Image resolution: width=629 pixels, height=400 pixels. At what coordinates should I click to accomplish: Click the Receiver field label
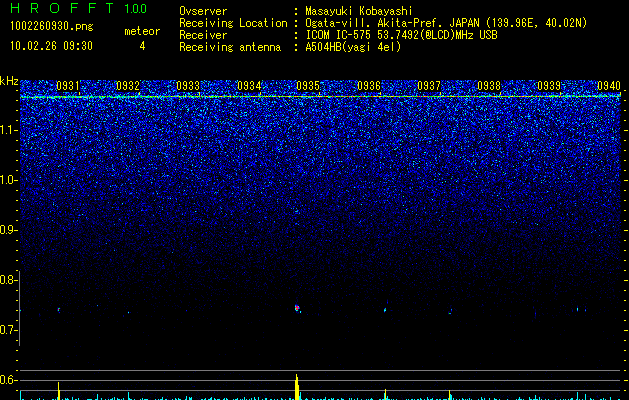point(203,35)
